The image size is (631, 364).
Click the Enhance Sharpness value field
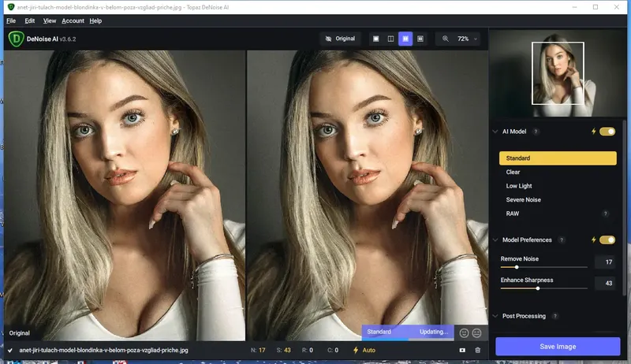pos(605,284)
